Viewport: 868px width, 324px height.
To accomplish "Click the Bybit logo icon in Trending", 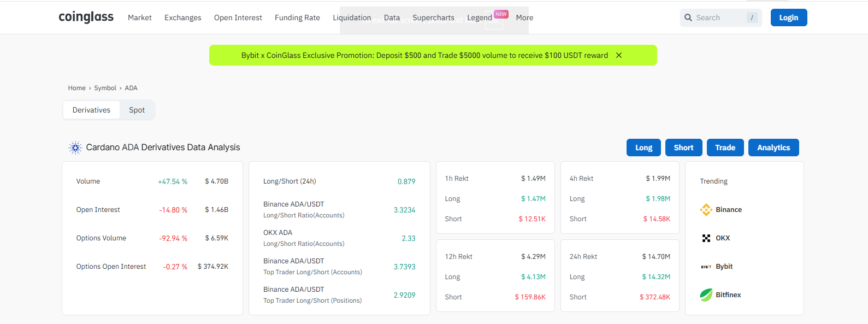I will tap(706, 267).
